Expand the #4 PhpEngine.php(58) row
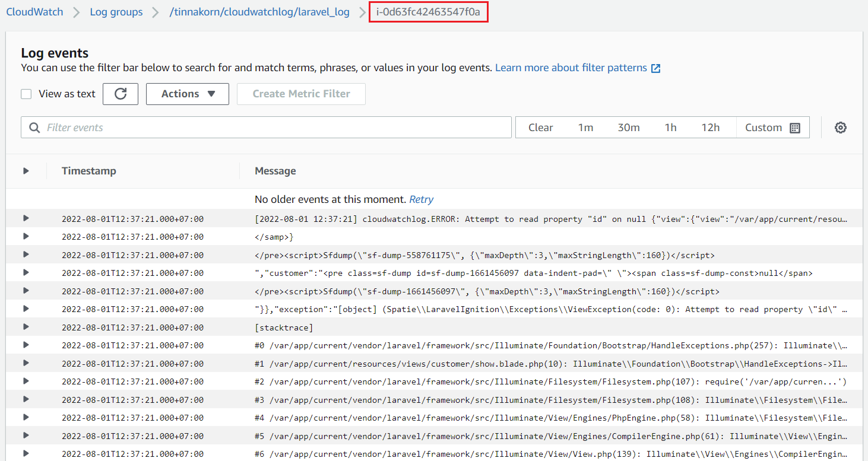868x461 pixels. pos(26,417)
